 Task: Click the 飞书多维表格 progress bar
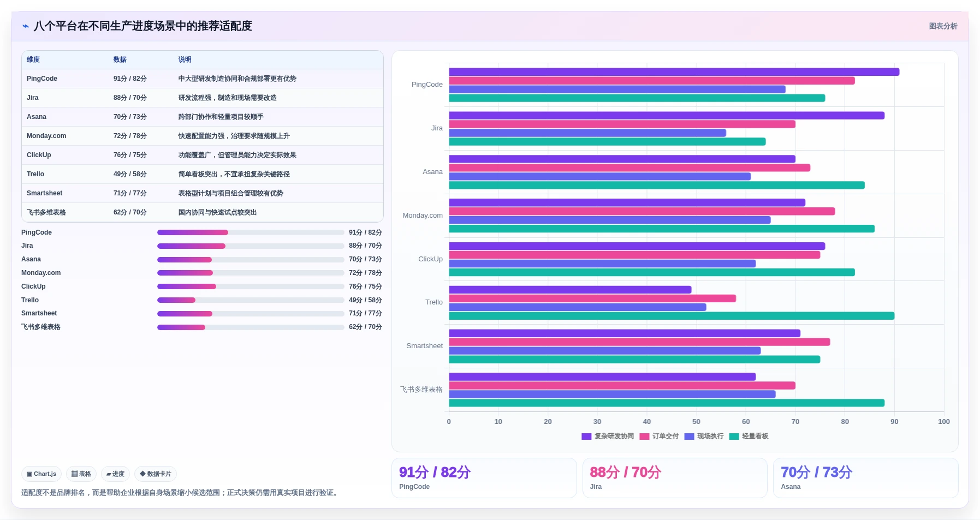(x=251, y=327)
